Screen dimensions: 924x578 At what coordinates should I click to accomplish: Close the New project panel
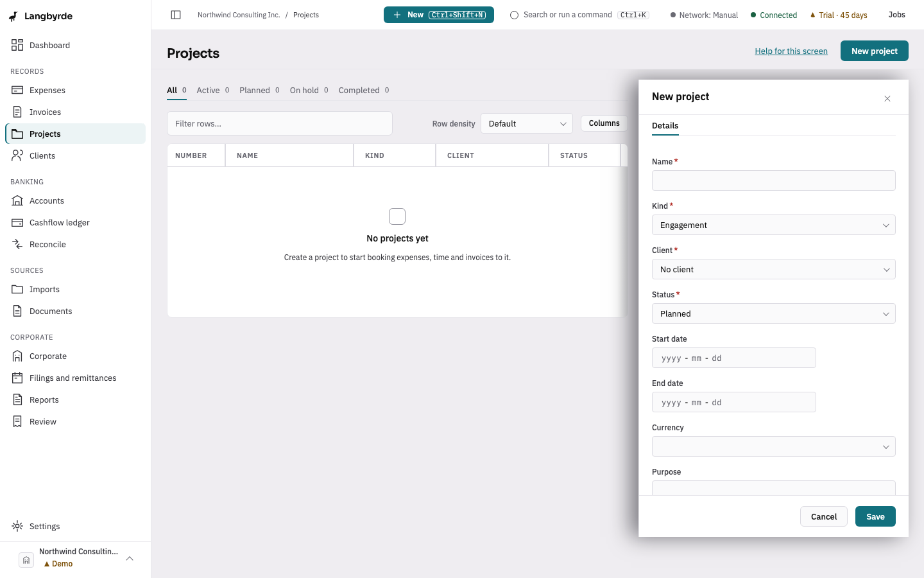[x=887, y=98]
